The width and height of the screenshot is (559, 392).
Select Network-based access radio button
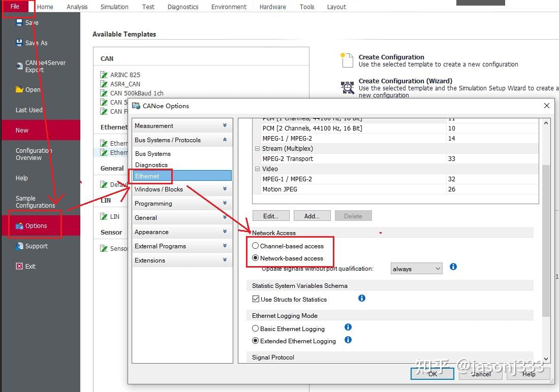[x=255, y=257]
